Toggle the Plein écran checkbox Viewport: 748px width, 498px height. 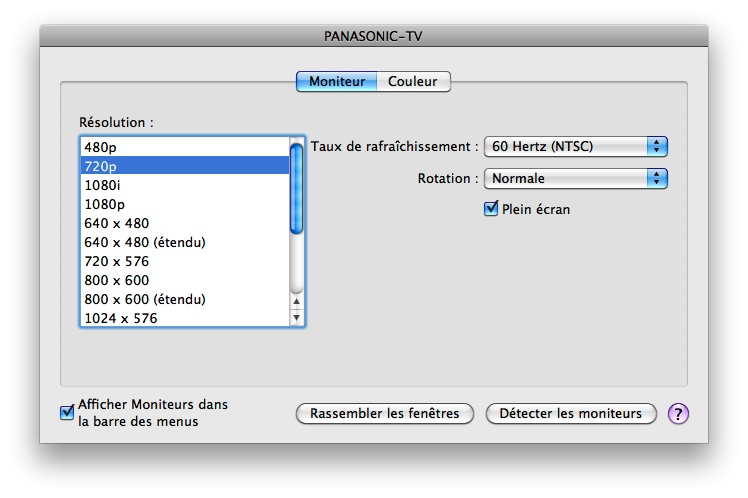[491, 209]
